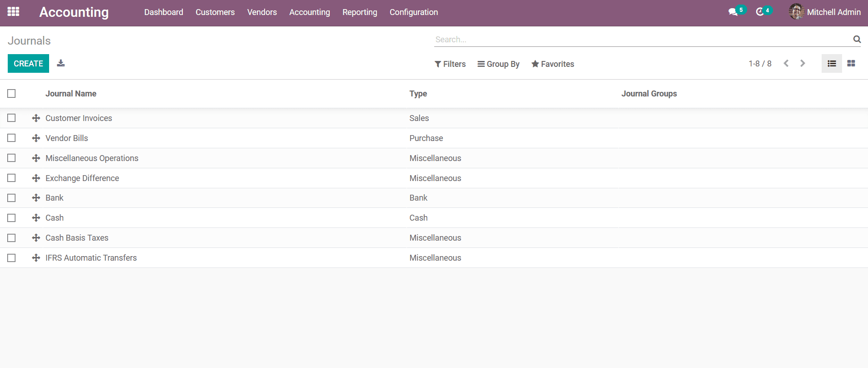Image resolution: width=868 pixels, height=368 pixels.
Task: Click the Search input field
Action: pyautogui.click(x=643, y=40)
